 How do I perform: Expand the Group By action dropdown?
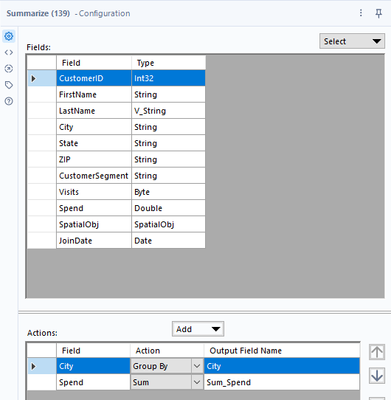(x=197, y=366)
